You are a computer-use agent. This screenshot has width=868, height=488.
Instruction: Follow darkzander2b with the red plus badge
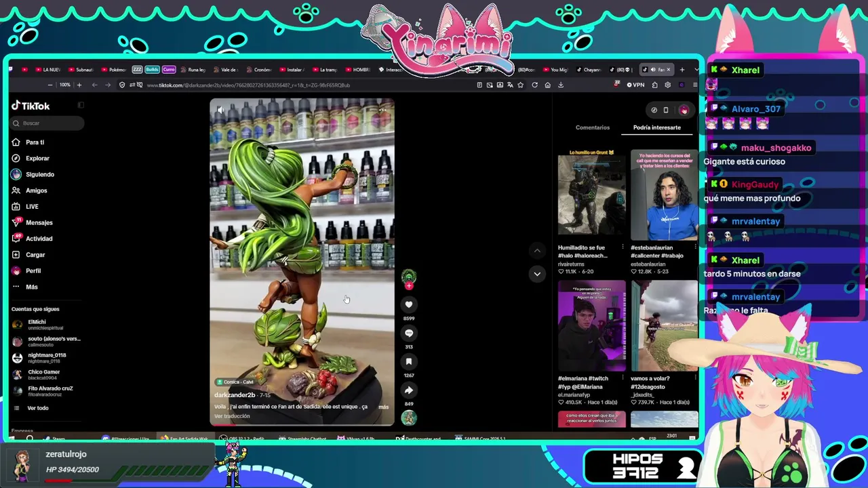pyautogui.click(x=409, y=286)
